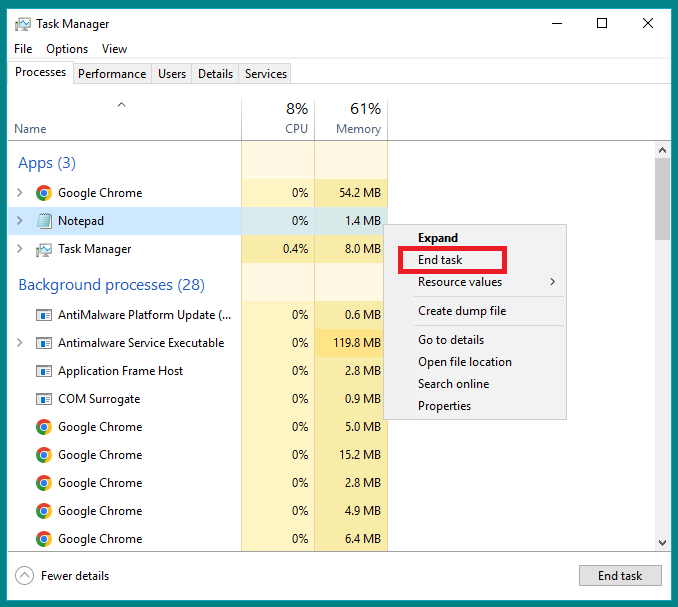Open the Resource values submenu arrow

pos(553,282)
